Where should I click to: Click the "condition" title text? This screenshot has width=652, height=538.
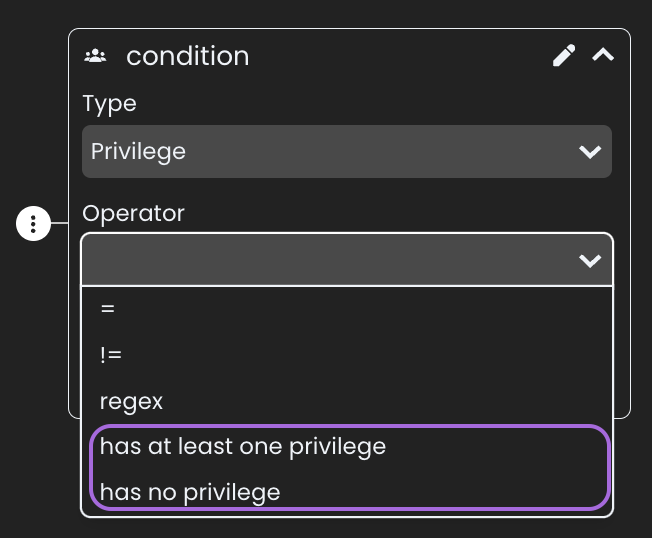[x=187, y=56]
